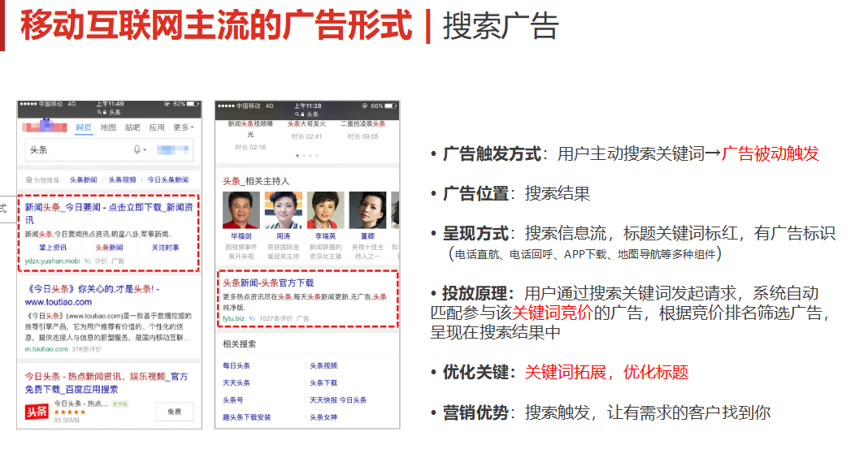Viewport: 868px width, 462px height.
Task: Open the 头条 app icon in results
Action: click(x=37, y=411)
